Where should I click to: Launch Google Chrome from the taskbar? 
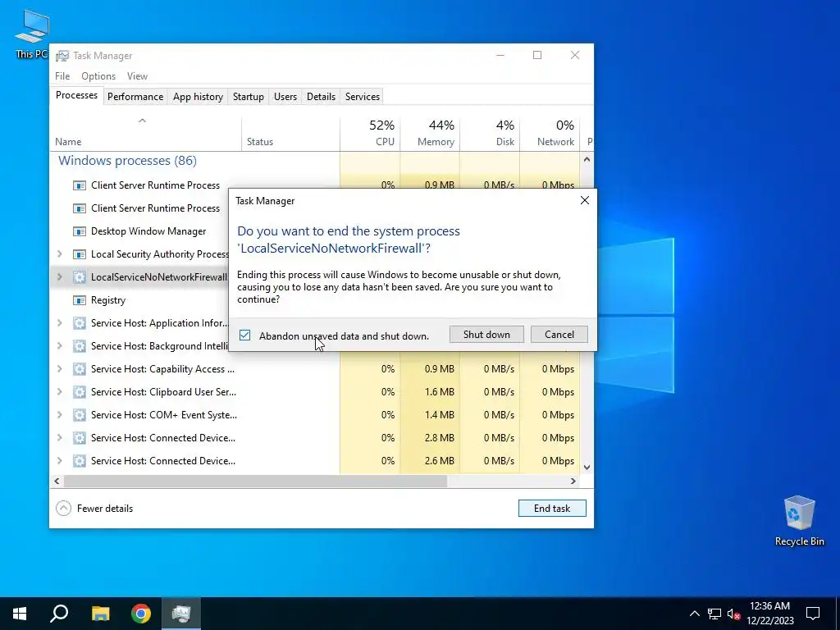[x=141, y=614]
